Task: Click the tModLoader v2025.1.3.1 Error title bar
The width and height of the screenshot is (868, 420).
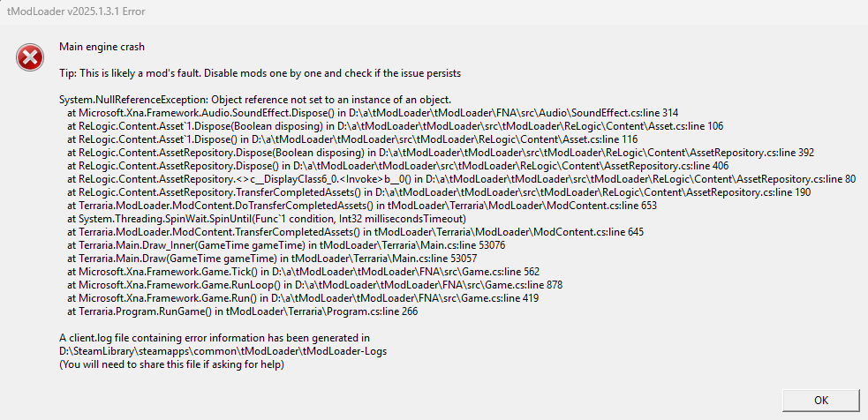Action: pyautogui.click(x=434, y=11)
